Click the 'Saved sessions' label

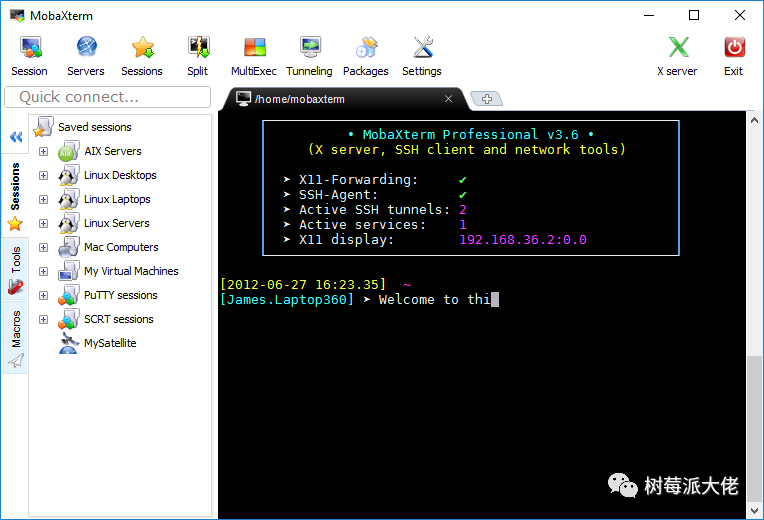[95, 127]
